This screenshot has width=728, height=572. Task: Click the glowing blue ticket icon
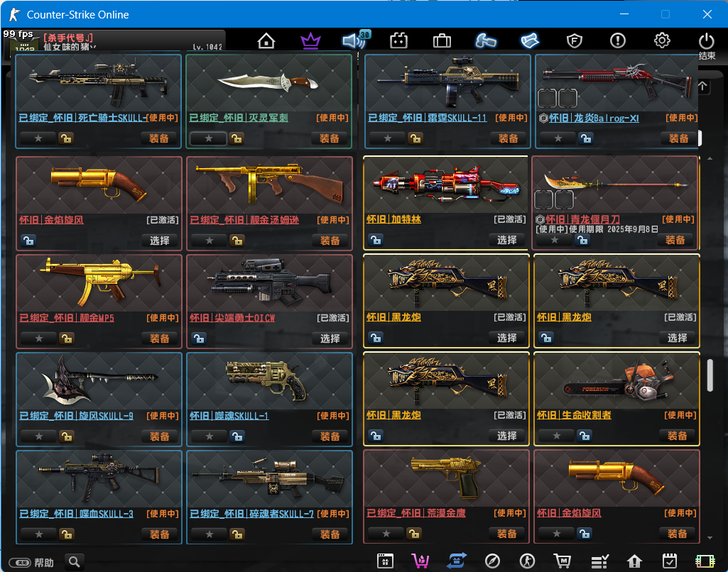pyautogui.click(x=530, y=41)
